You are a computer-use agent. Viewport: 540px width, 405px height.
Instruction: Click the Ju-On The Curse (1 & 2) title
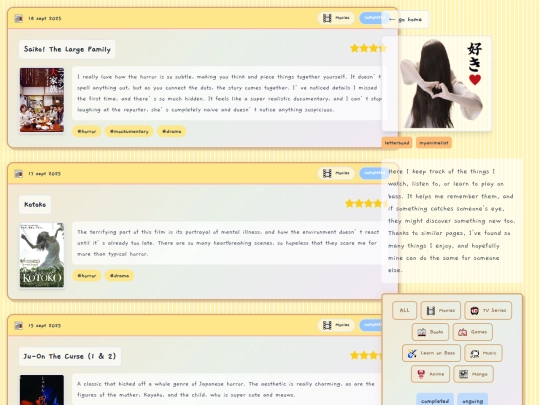coord(70,356)
